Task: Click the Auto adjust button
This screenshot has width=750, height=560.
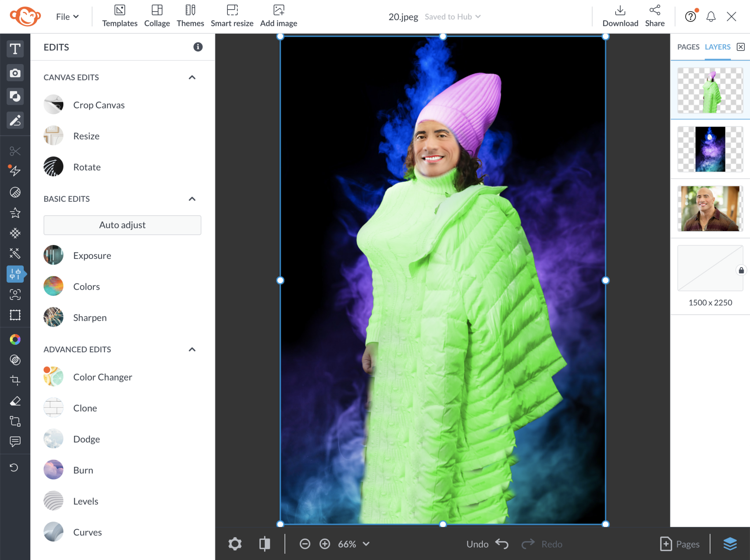Action: [x=122, y=225]
